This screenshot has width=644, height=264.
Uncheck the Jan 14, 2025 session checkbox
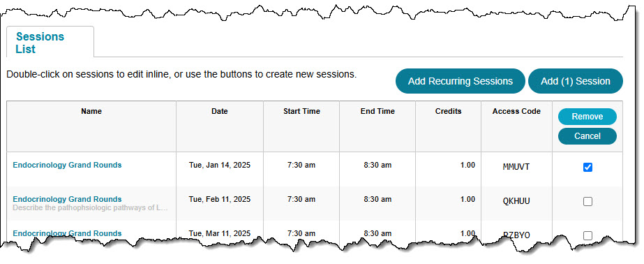coord(587,168)
